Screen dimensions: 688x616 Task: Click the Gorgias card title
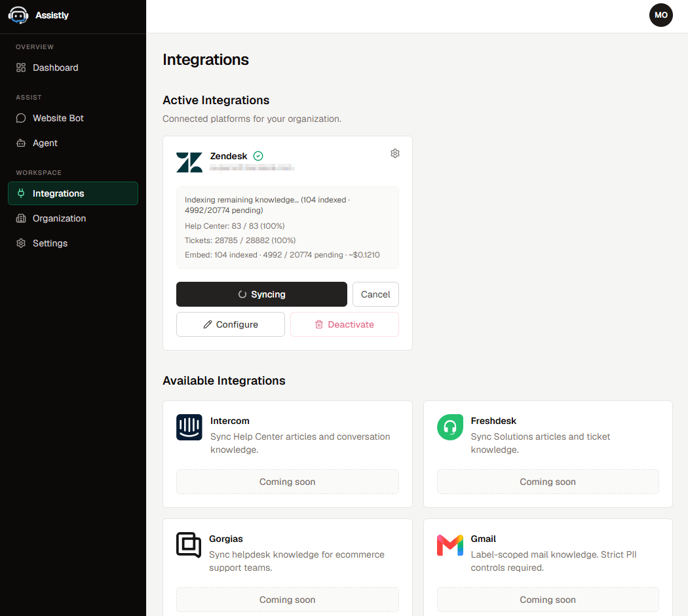click(x=225, y=539)
